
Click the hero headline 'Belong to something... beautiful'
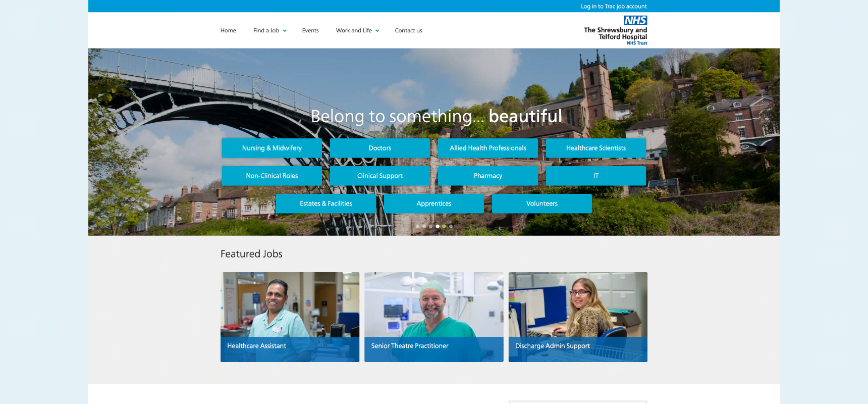(436, 116)
